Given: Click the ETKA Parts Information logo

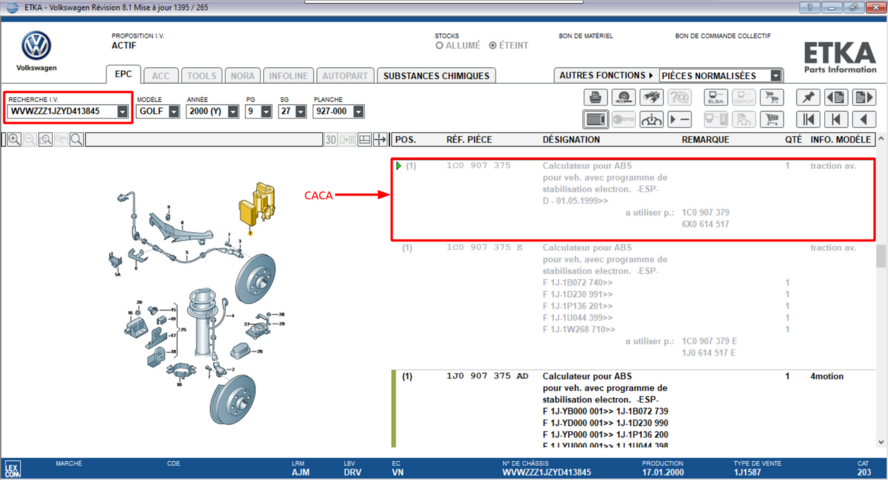Looking at the screenshot, I should 840,57.
